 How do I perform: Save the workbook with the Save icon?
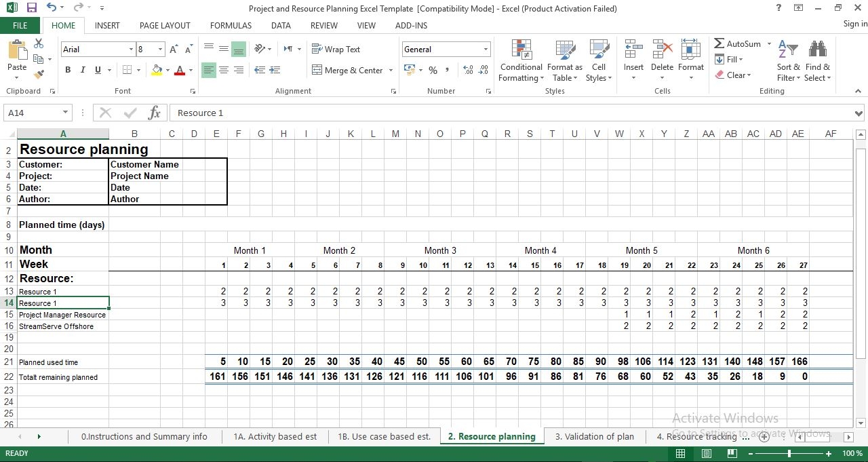pyautogui.click(x=32, y=8)
